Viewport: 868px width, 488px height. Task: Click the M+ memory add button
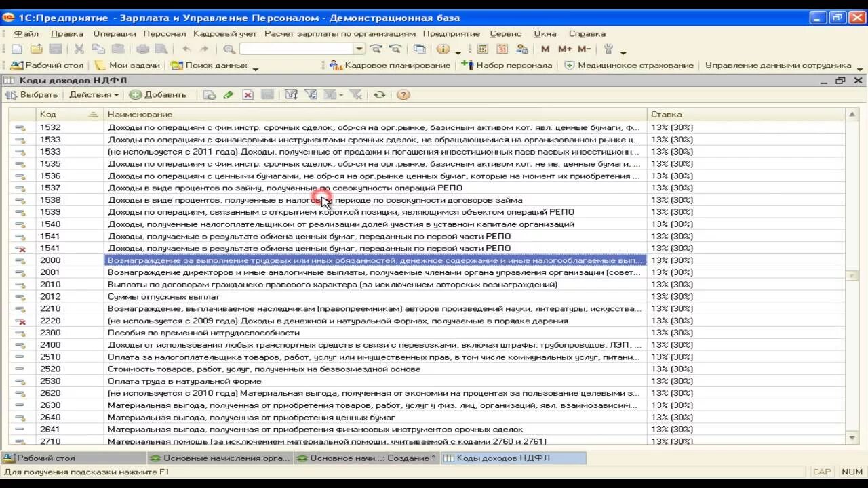click(565, 49)
